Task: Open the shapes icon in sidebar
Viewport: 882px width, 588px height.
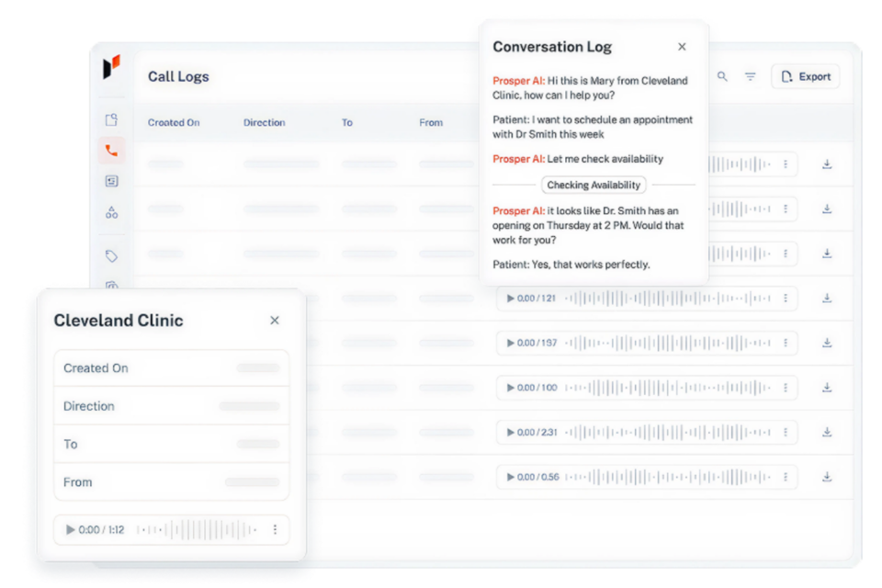Action: (111, 212)
